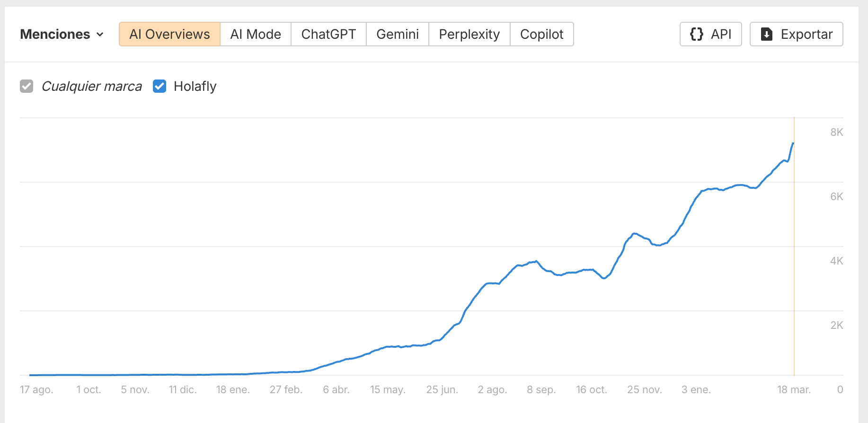868x423 pixels.
Task: Switch to the AI Mode tab
Action: pos(255,34)
